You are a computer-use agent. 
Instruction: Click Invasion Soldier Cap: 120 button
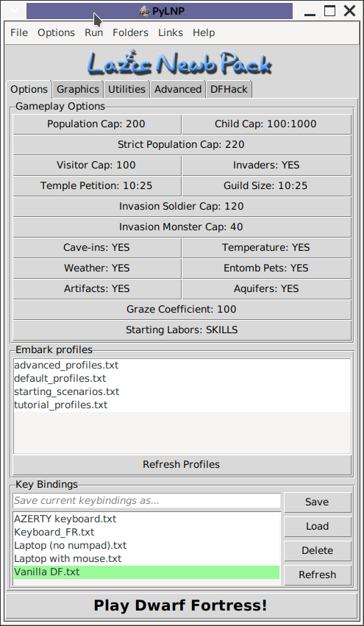[x=182, y=207]
